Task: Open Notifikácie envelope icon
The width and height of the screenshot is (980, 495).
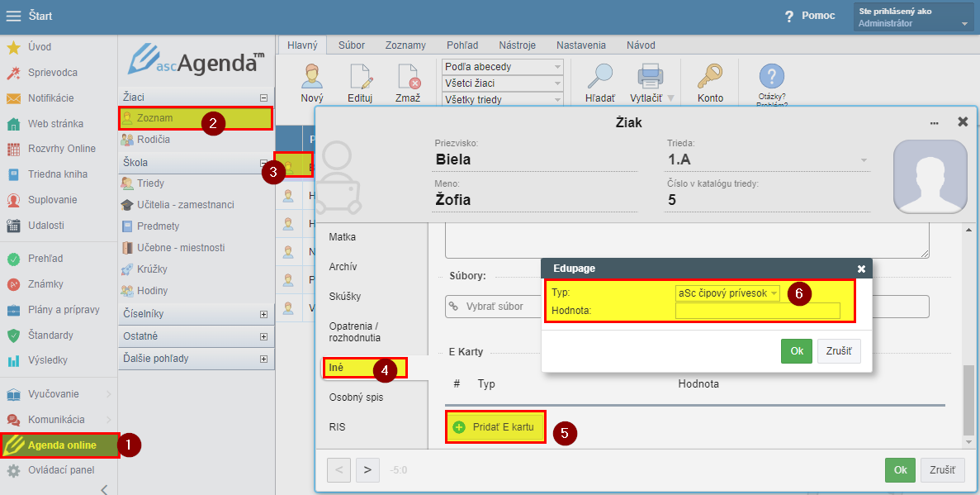Action: click(x=13, y=98)
